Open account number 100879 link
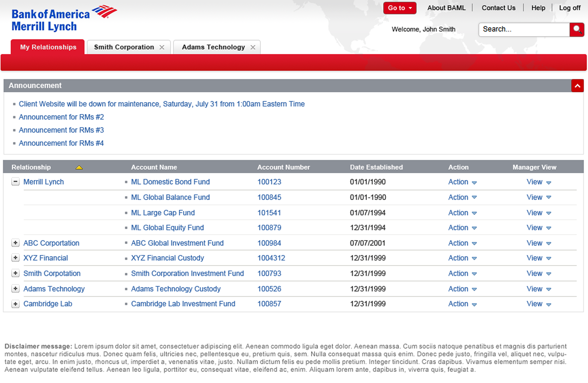 pos(269,228)
